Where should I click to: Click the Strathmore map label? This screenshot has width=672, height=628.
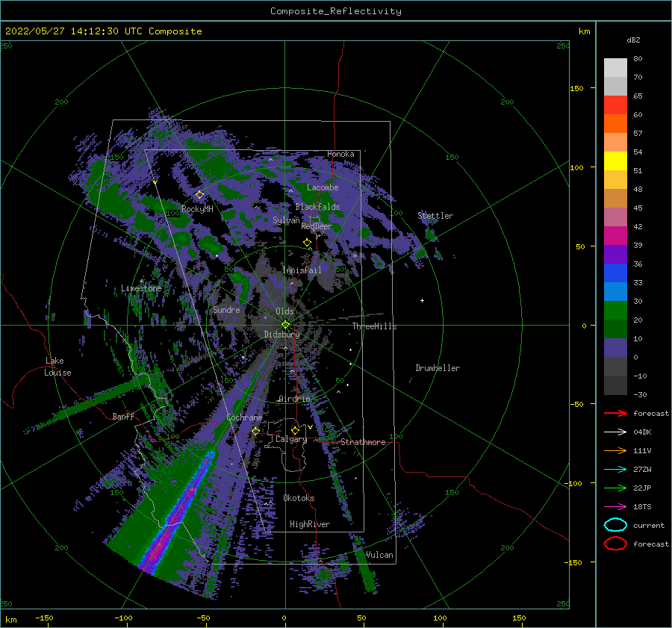[363, 442]
